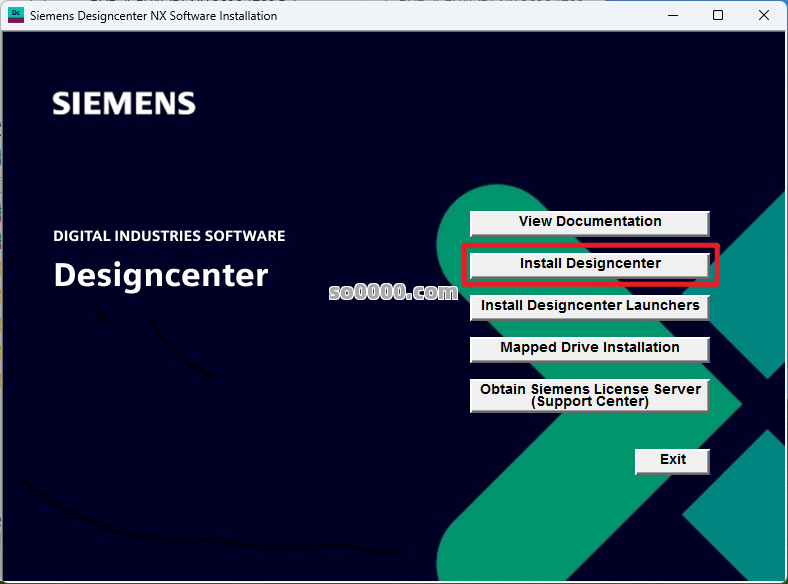Click the Designcenter Dc title bar icon

pos(16,16)
